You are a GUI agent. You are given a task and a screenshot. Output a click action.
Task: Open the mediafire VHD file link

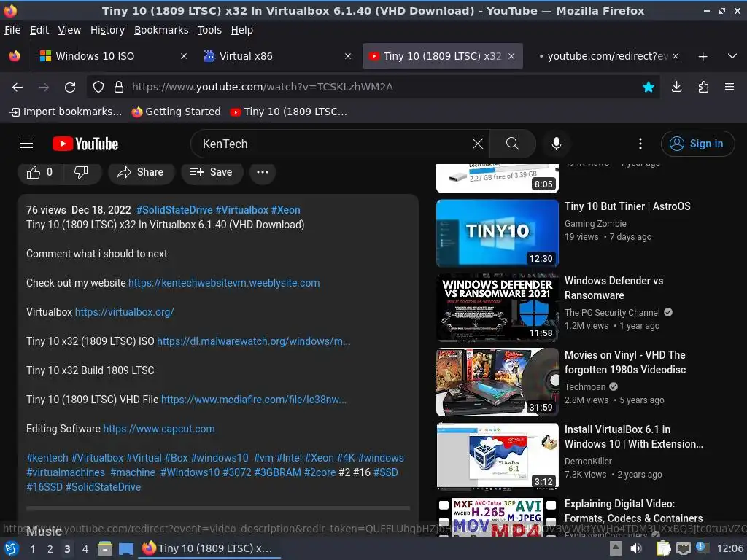(254, 400)
